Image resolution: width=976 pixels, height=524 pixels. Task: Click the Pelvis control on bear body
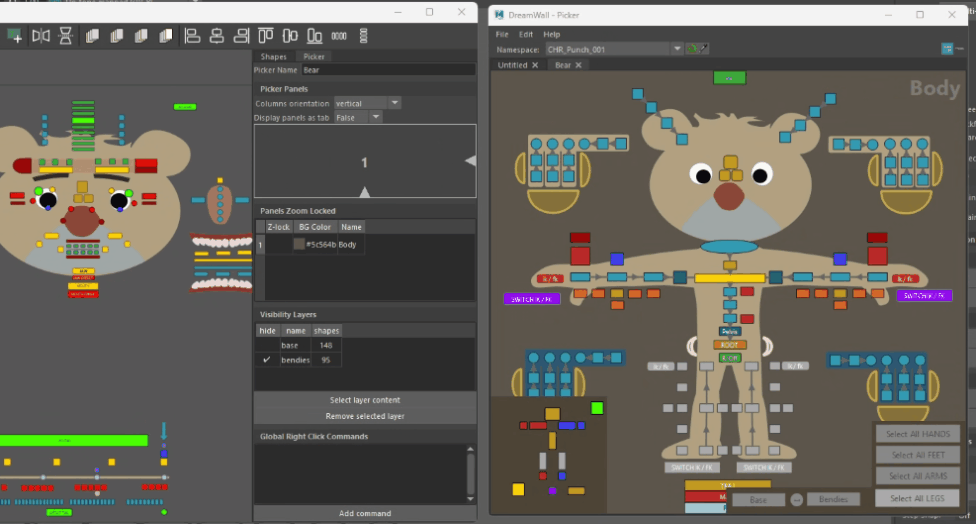(x=730, y=332)
